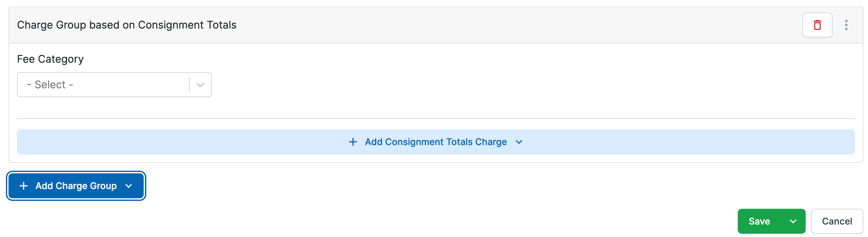Screen dimensions: 868x237
Task: Expand the Fee Category chevron arrow
Action: coord(200,85)
